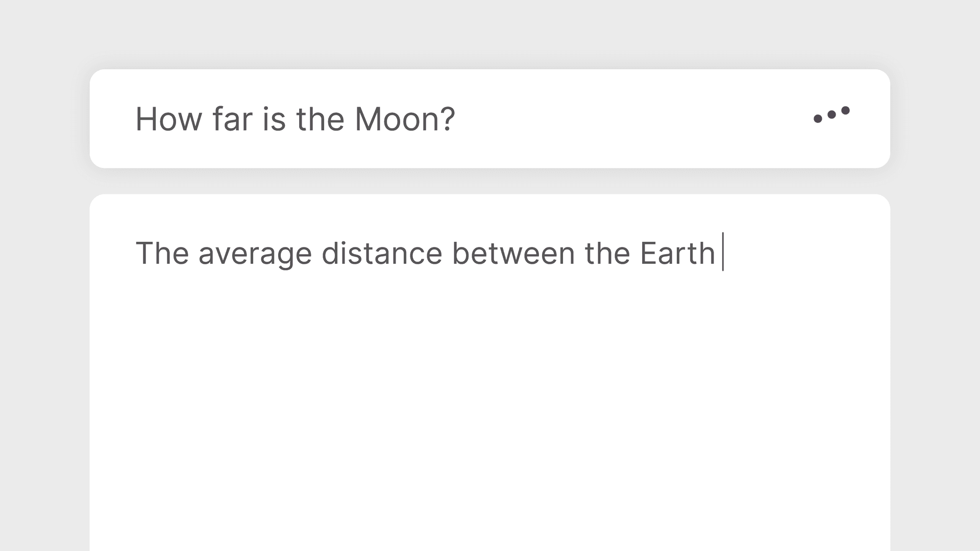Click the word "is" in the question
Viewport: 980px width, 551px height.
tap(274, 119)
